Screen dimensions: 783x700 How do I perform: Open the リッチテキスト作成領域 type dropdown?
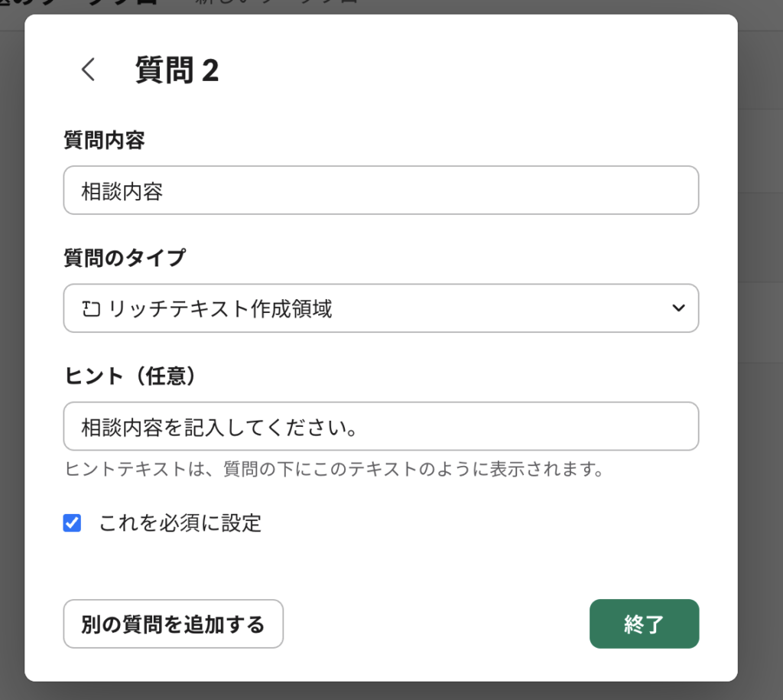381,308
